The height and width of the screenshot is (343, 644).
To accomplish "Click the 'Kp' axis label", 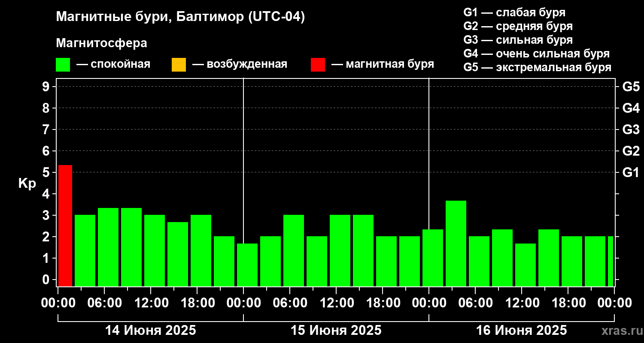I will [x=27, y=184].
